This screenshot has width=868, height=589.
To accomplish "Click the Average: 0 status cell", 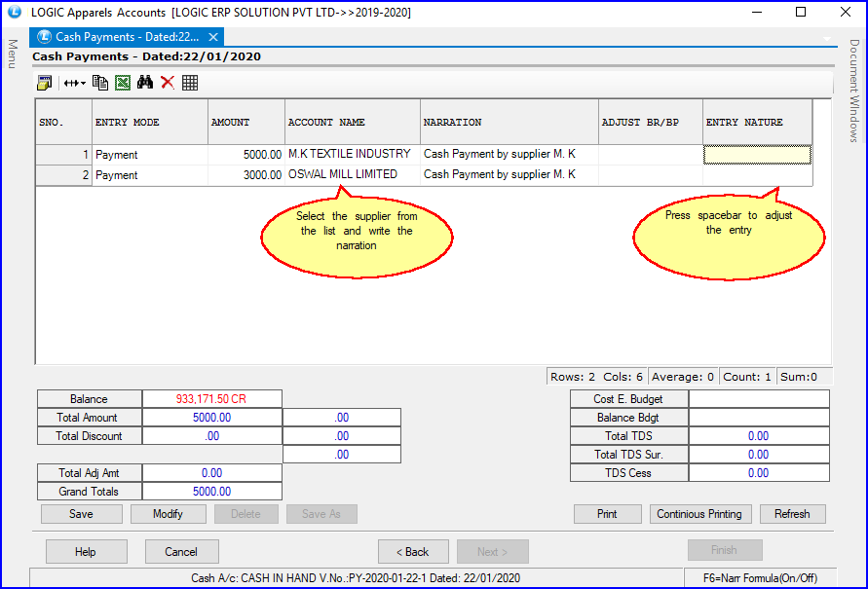I will pos(683,377).
